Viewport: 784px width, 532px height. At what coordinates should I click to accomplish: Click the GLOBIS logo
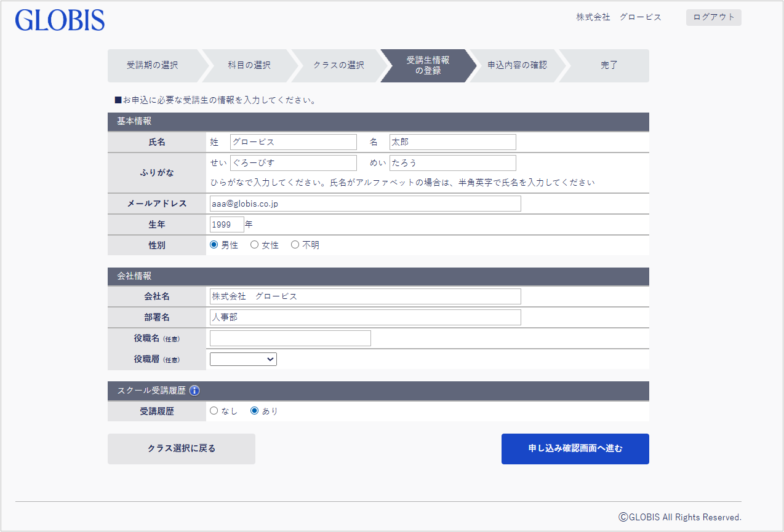tap(59, 20)
